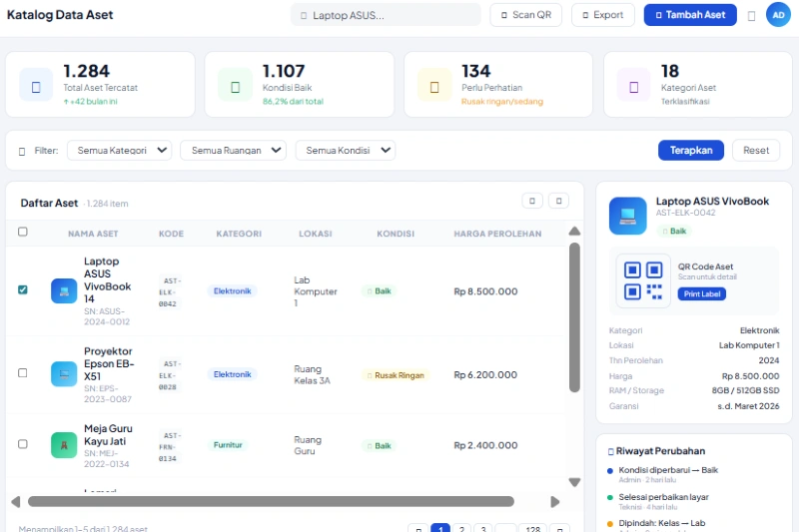Click the large laptop icon in the detail panel
The width and height of the screenshot is (799, 532).
pyautogui.click(x=628, y=216)
